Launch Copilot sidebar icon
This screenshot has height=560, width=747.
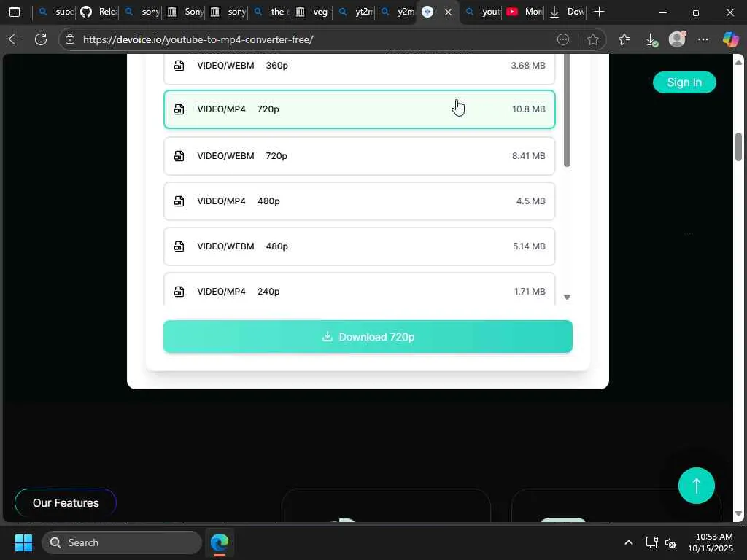730,39
